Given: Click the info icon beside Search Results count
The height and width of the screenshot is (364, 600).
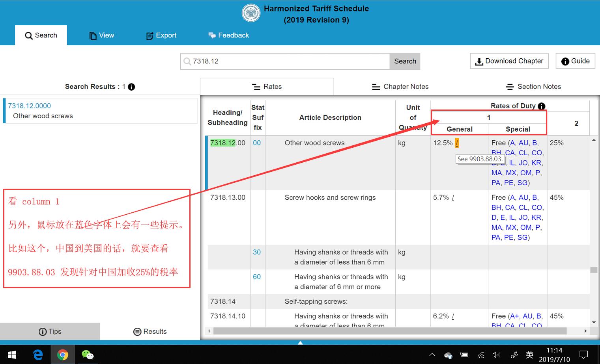Looking at the screenshot, I should [x=131, y=87].
